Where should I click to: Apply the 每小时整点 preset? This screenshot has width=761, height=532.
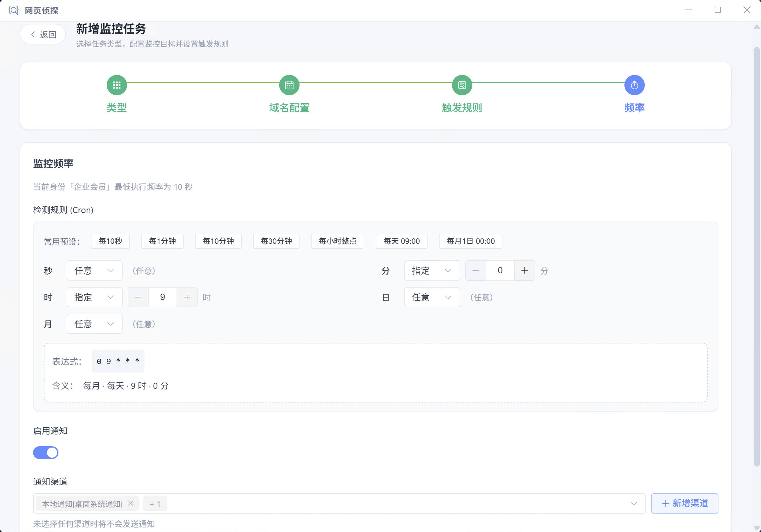tap(337, 241)
